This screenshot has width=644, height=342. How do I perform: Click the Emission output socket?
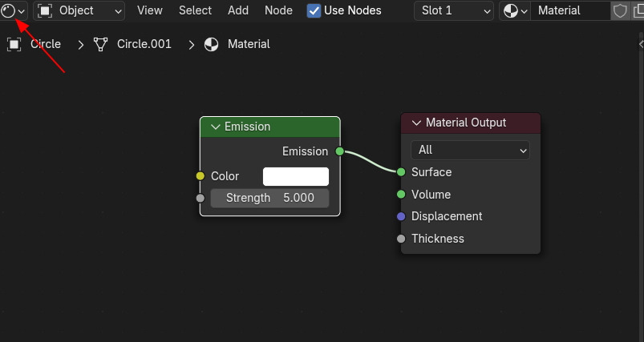[340, 151]
